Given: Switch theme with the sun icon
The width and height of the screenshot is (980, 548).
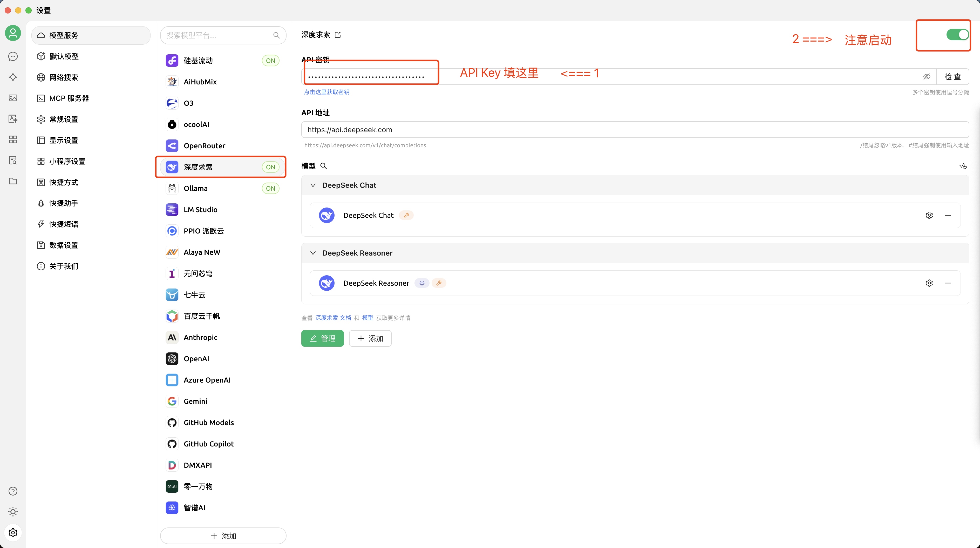Looking at the screenshot, I should pyautogui.click(x=13, y=511).
